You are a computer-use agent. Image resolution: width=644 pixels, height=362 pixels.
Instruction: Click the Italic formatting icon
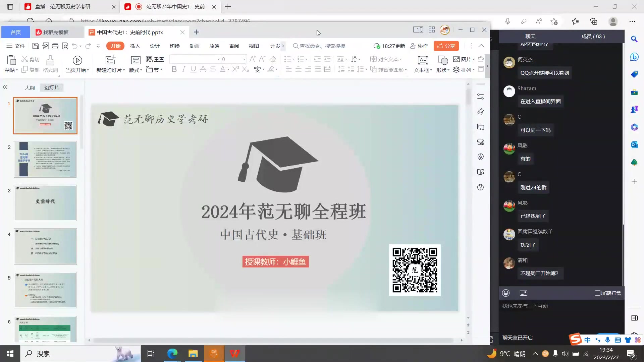coord(183,69)
